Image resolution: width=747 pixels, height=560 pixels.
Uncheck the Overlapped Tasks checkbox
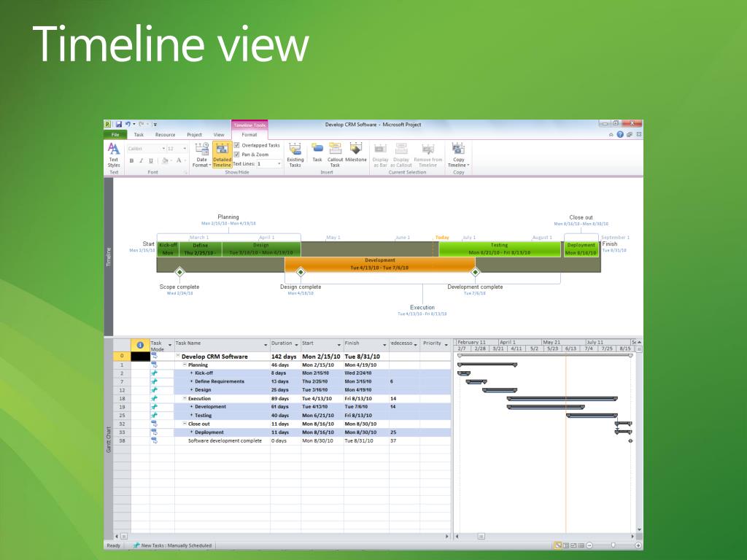pos(237,145)
